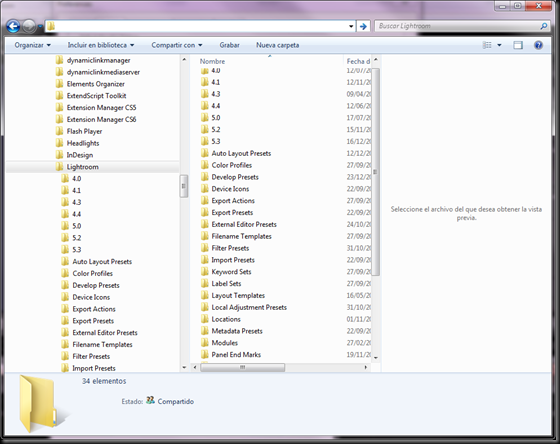Open recent locations dropdown beside nav arrows
Viewport: 560px width, 444px height.
(x=40, y=26)
